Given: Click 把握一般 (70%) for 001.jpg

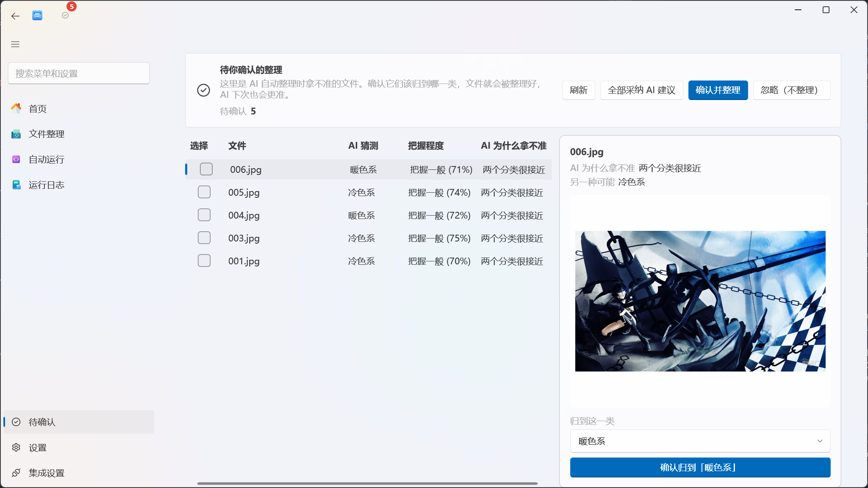Looking at the screenshot, I should pyautogui.click(x=439, y=261).
